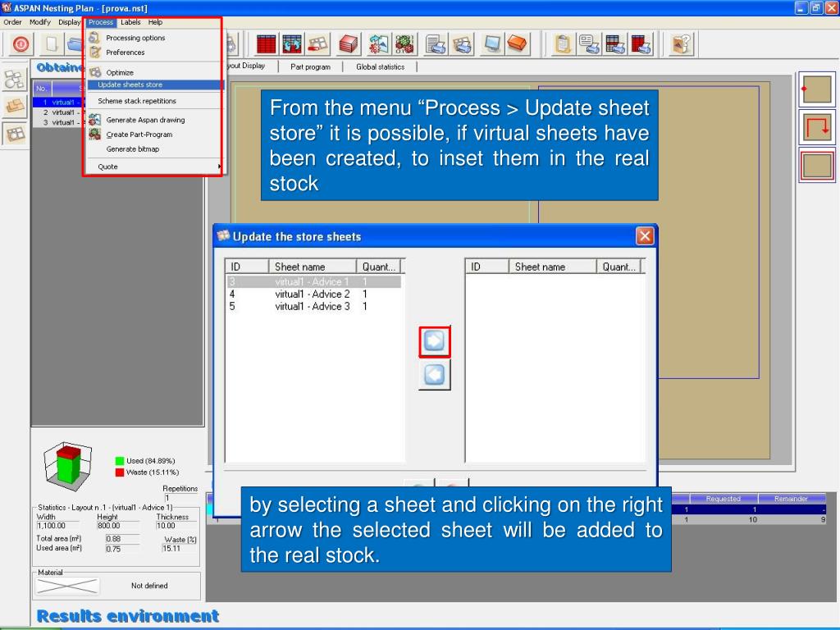Viewport: 840px width, 630px height.
Task: Open the Labels menu
Action: pyautogui.click(x=130, y=22)
